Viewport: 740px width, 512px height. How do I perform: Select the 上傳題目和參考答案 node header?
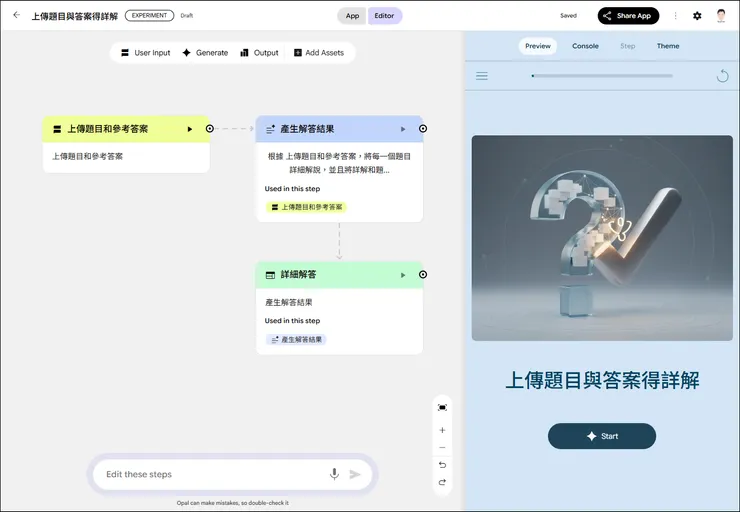pos(126,129)
